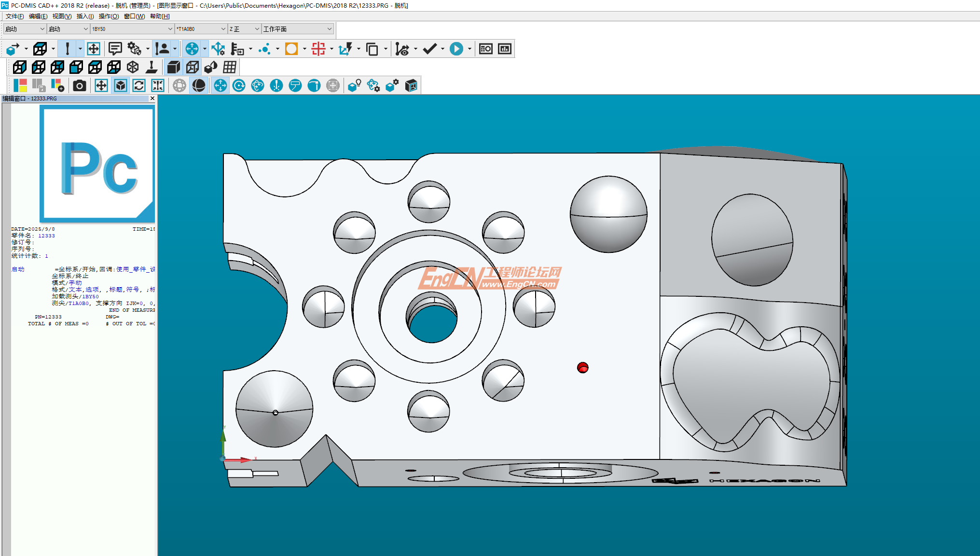
Task: Click the 手动 mode text link
Action: pos(75,283)
